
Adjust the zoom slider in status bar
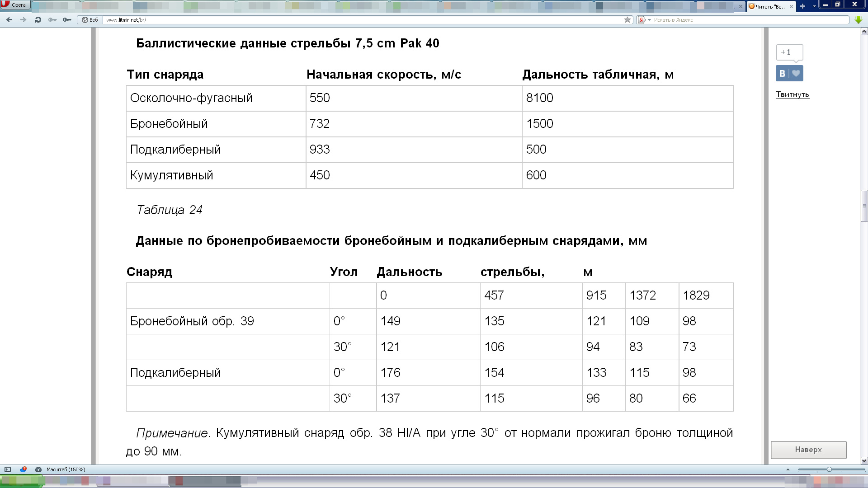click(x=829, y=469)
